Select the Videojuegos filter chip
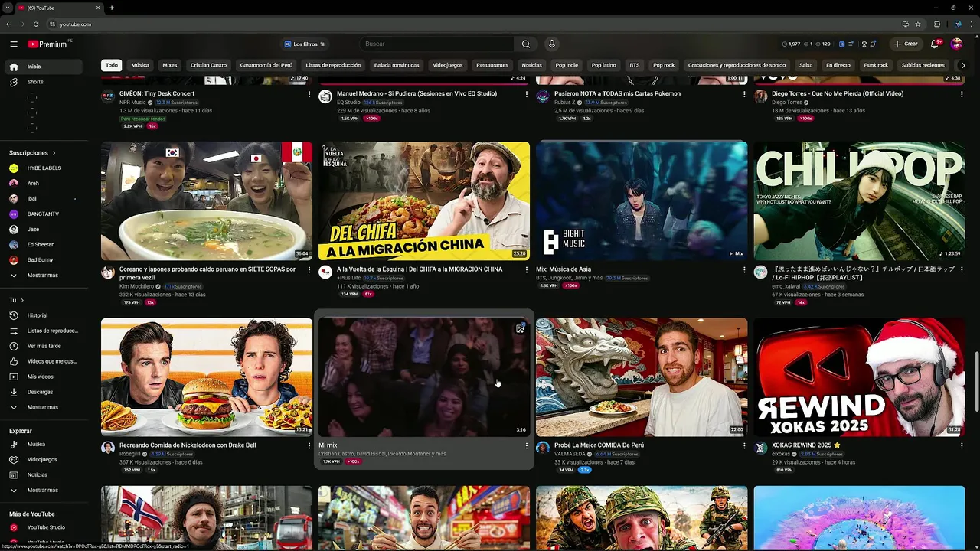The width and height of the screenshot is (980, 551). tap(447, 65)
